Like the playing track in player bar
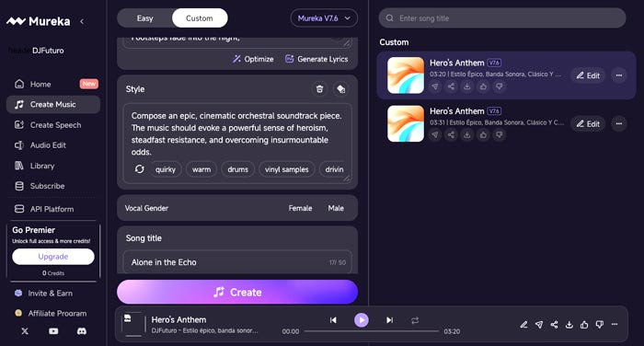The image size is (644, 346). pos(584,325)
